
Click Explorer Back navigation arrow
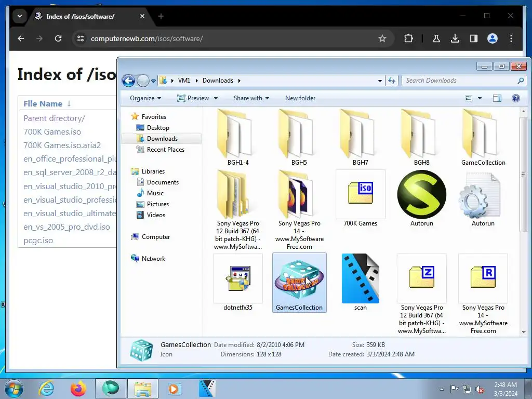129,81
